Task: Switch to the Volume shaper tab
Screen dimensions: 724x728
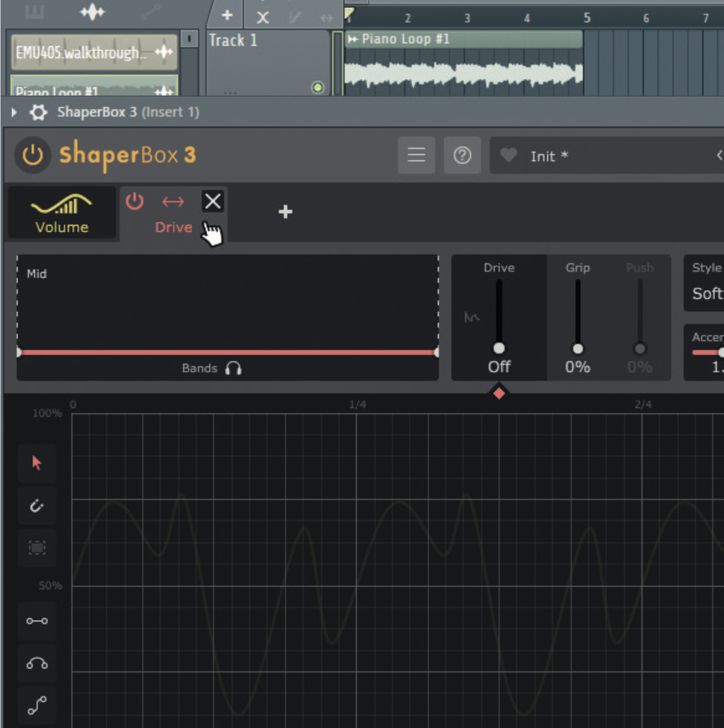Action: coord(61,213)
